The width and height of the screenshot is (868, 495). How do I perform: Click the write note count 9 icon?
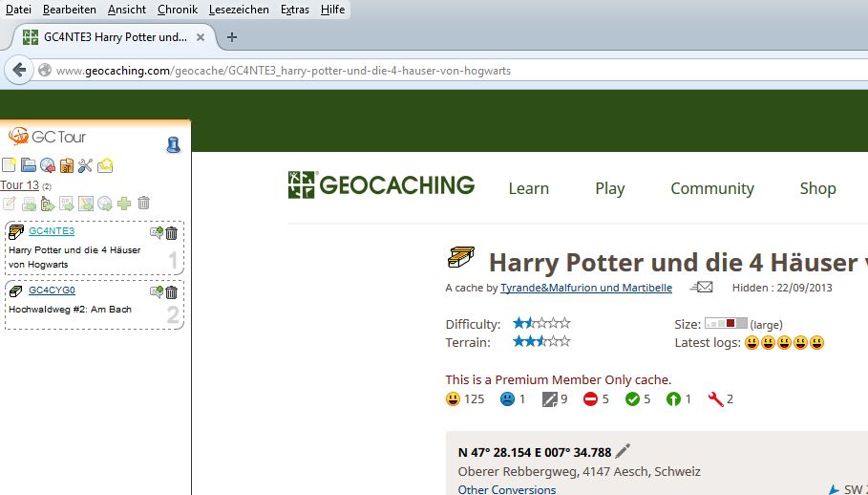pos(555,398)
